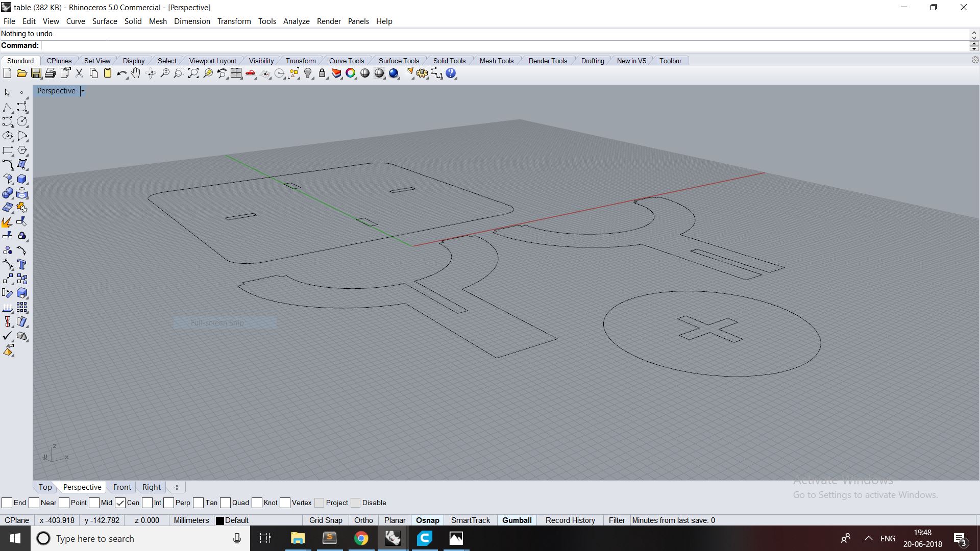
Task: Select the Polyline tool in the sidebar
Action: [x=8, y=107]
